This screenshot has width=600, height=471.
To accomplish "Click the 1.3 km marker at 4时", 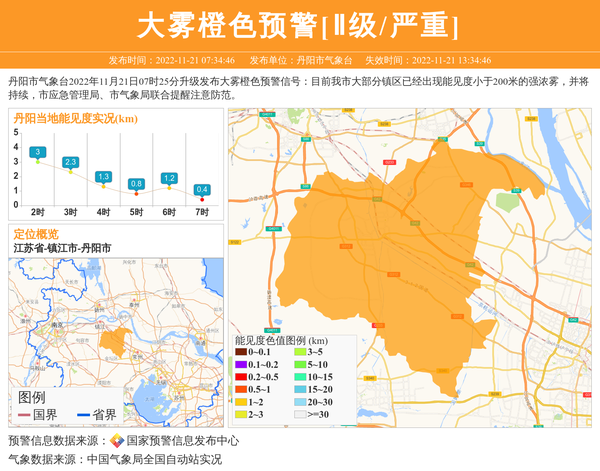I will (103, 177).
